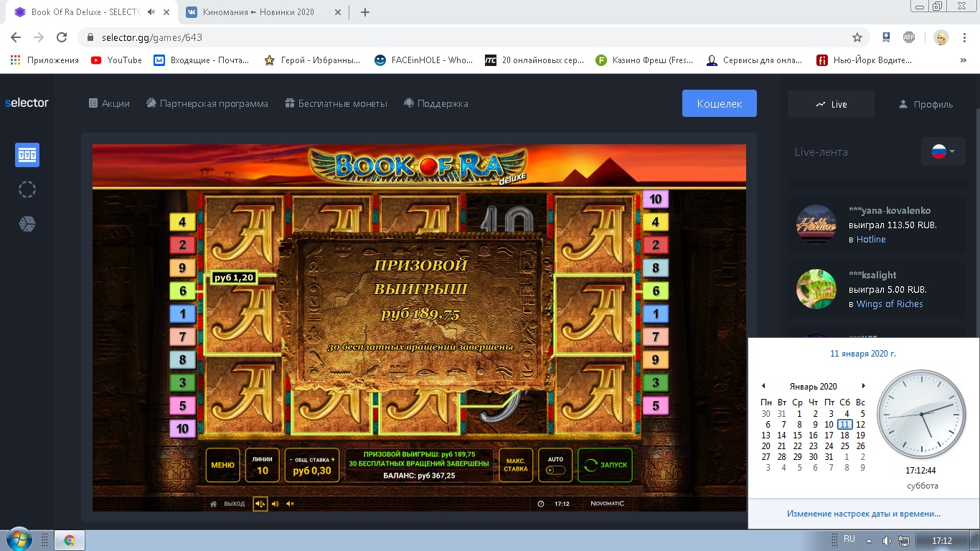Click RU language indicator in taskbar
The width and height of the screenshot is (980, 551).
tap(849, 539)
